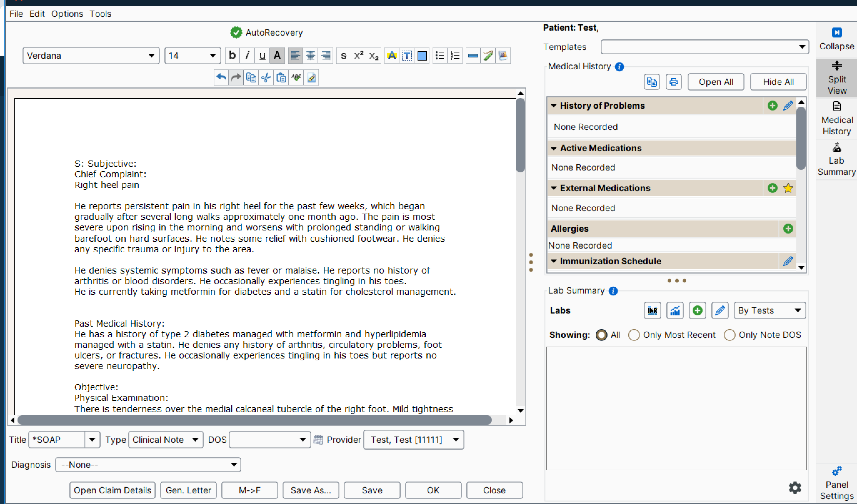The height and width of the screenshot is (504, 857).
Task: Click the blue background color swatch
Action: point(422,56)
